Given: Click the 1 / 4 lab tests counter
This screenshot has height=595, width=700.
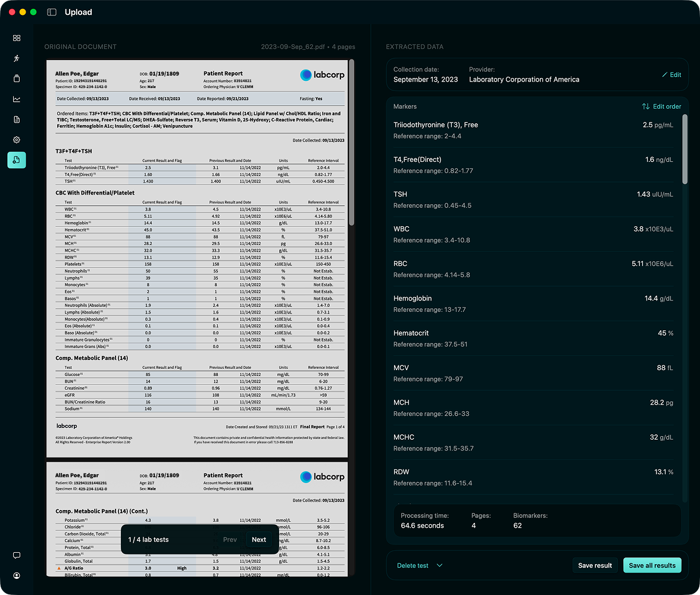Looking at the screenshot, I should (148, 540).
